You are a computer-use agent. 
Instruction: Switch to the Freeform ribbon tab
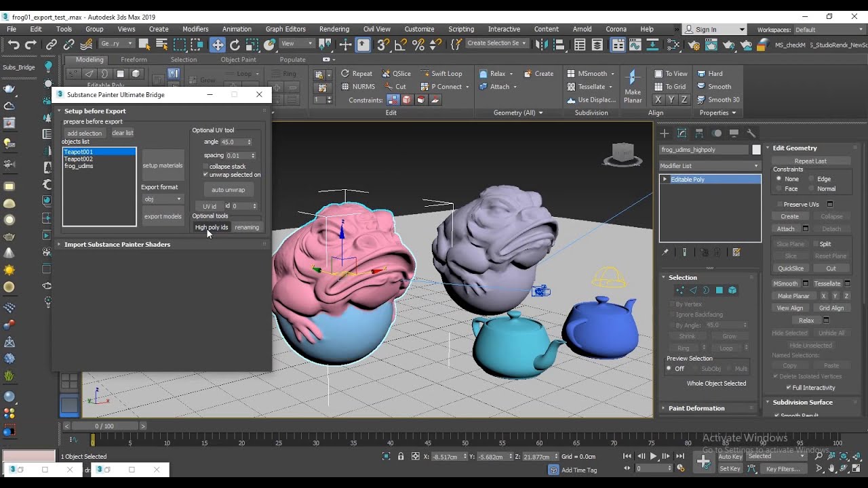pyautogui.click(x=134, y=60)
